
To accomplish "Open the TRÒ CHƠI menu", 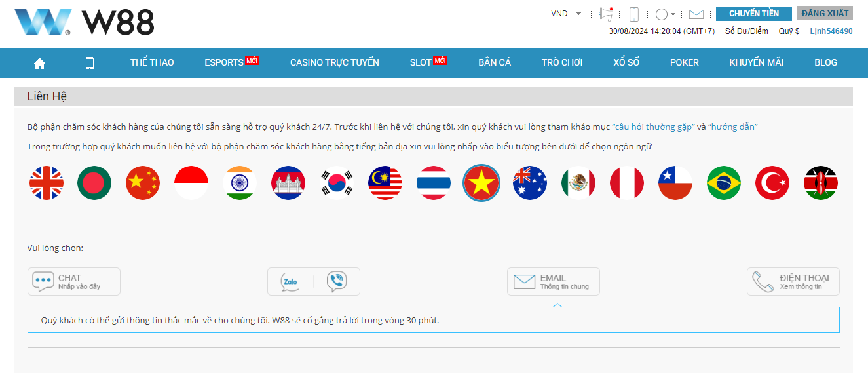I will pyautogui.click(x=562, y=62).
